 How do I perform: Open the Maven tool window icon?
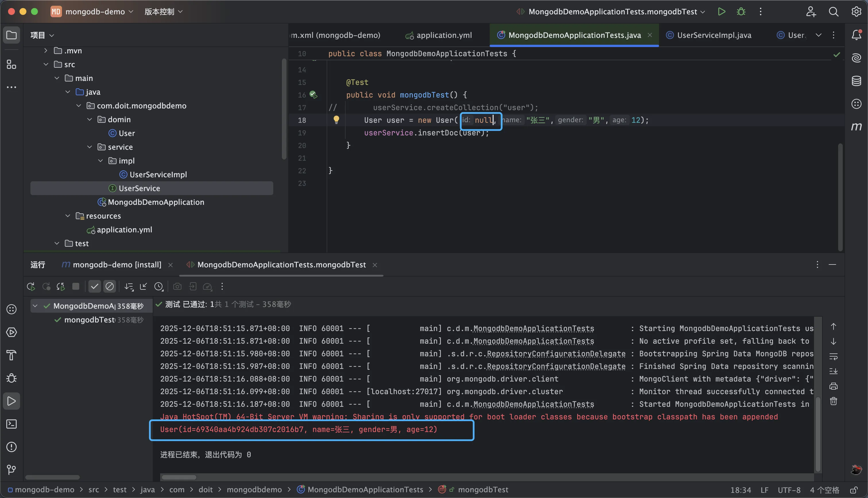click(x=856, y=127)
